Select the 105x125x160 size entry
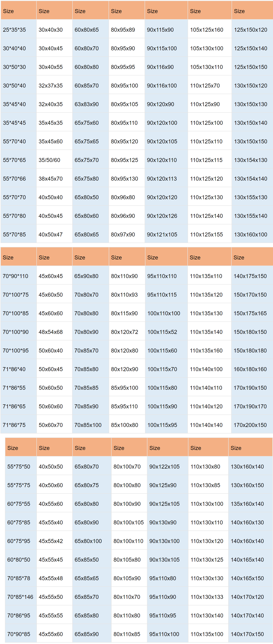Viewport: 273px width, 644px height. pyautogui.click(x=206, y=30)
